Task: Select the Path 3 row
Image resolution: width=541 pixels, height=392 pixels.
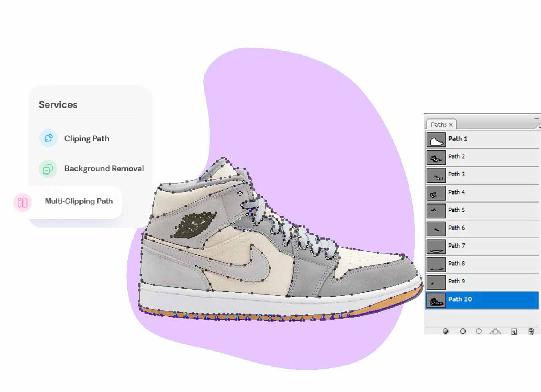Action: coord(482,175)
